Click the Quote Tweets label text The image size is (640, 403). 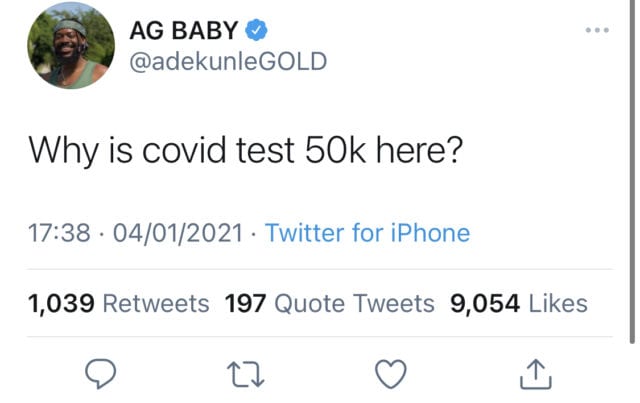[x=354, y=303]
